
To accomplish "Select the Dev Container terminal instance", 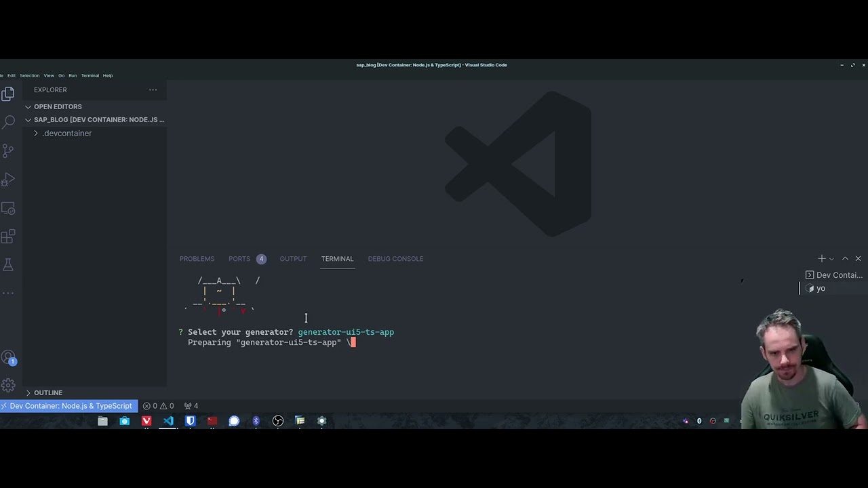I will (834, 275).
